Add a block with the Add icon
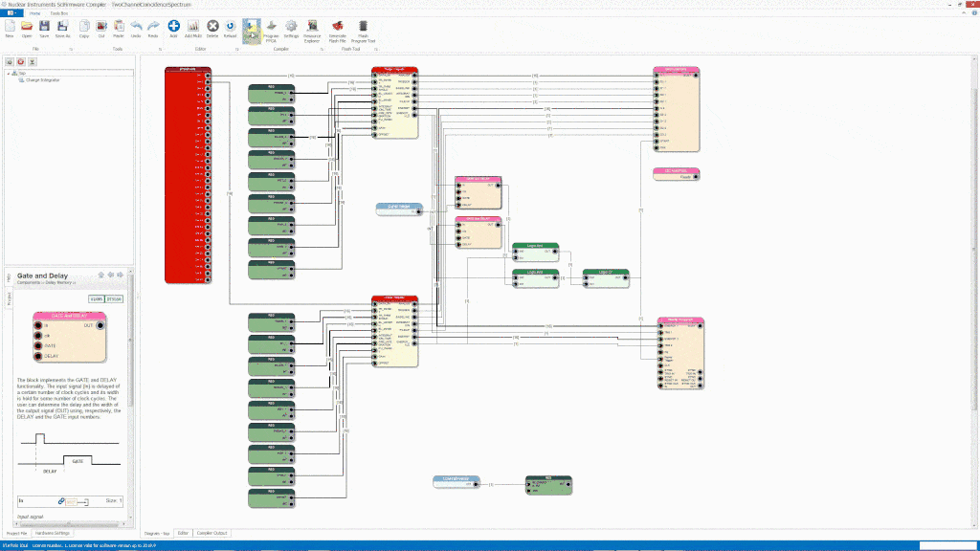Viewport: 980px width, 551px height. click(174, 29)
